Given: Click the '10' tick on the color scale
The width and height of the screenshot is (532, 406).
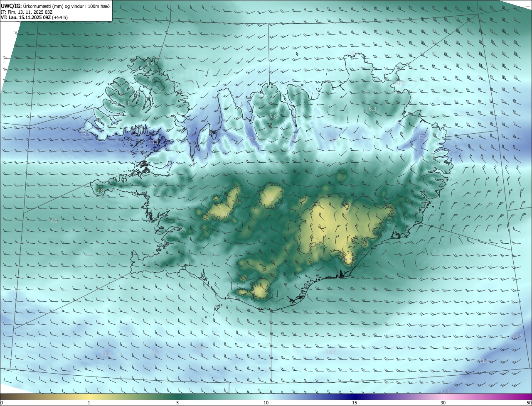Looking at the screenshot, I should [x=266, y=403].
